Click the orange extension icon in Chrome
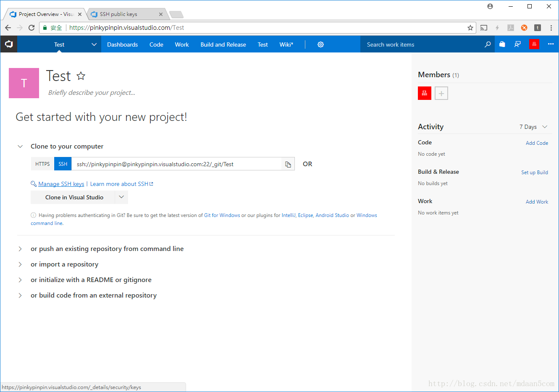 524,28
